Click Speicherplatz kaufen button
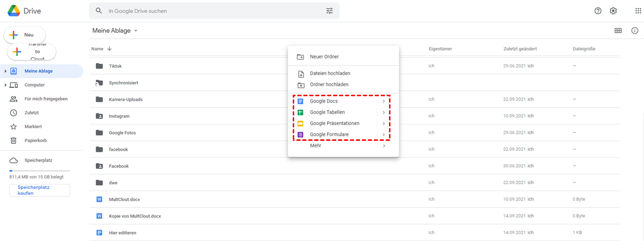Screen dimensions: 644x241 point(40,190)
